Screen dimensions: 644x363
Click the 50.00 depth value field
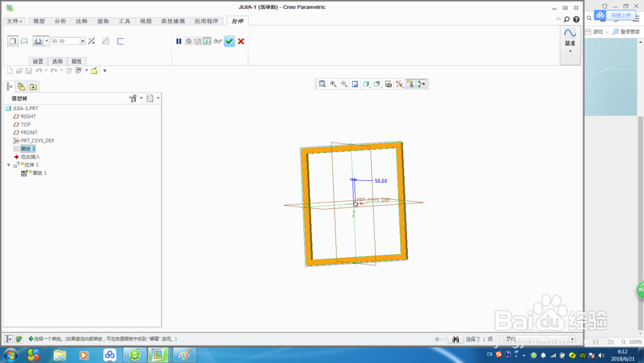(65, 41)
